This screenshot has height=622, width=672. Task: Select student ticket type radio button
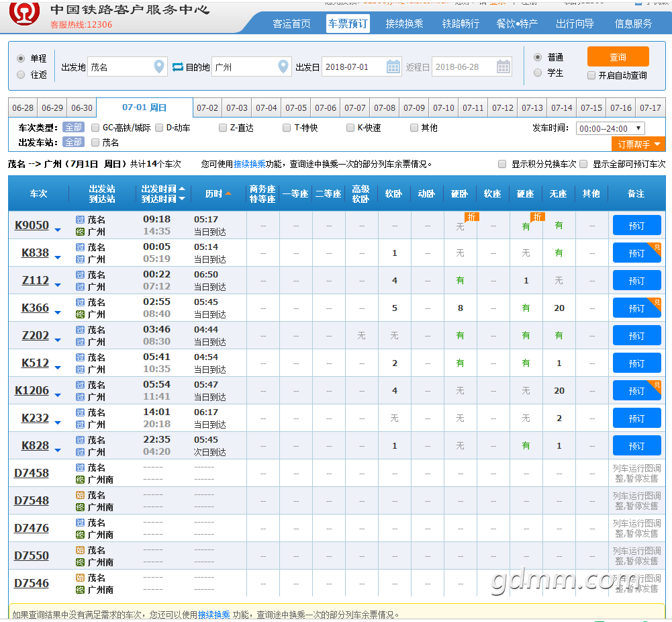[x=538, y=73]
